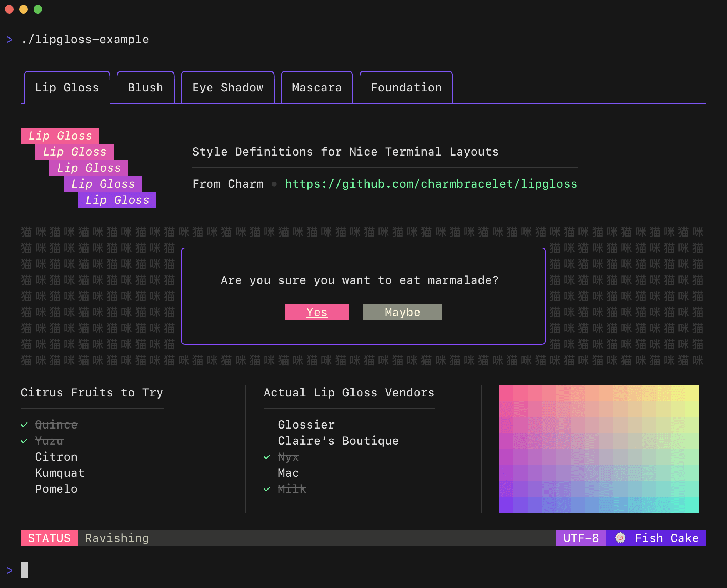Viewport: 727px width, 588px height.
Task: Pick the purple bottom-left gradient cell
Action: tap(506, 505)
